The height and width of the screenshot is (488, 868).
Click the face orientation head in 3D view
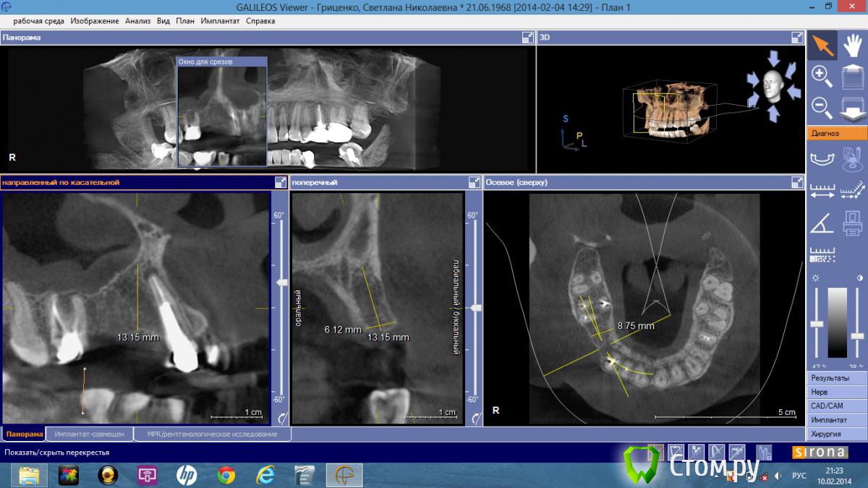pyautogui.click(x=773, y=85)
